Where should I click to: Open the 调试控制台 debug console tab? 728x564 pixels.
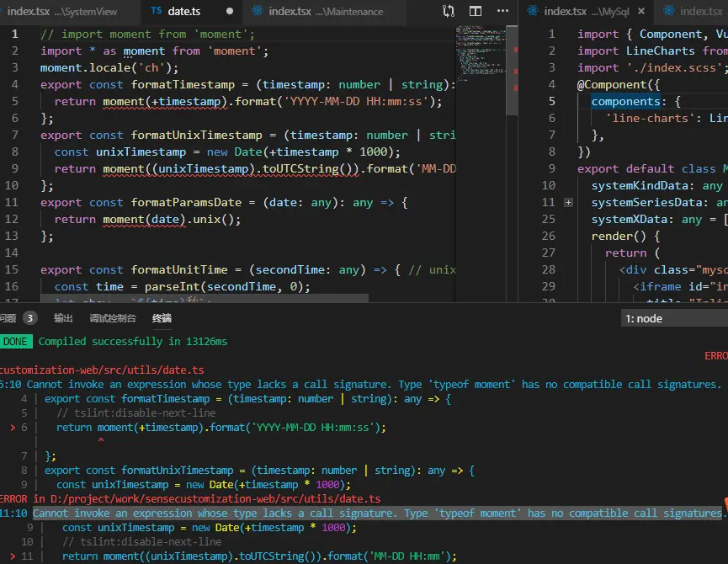[x=113, y=318]
